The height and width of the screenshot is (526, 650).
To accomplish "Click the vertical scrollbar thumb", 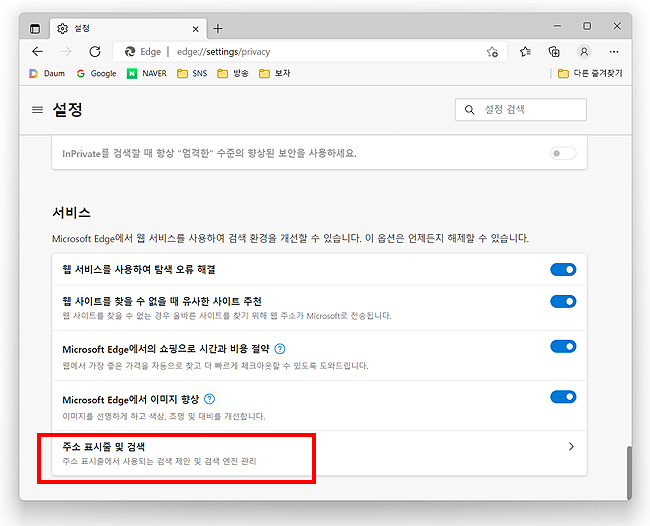I will point(629,472).
